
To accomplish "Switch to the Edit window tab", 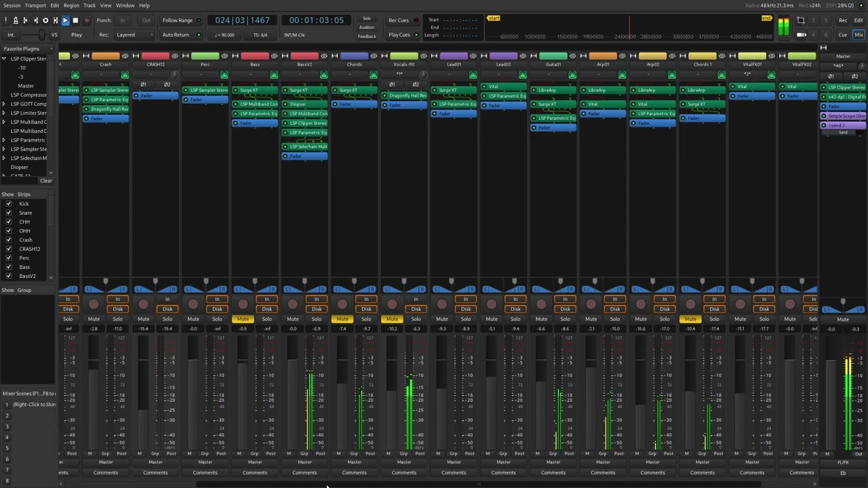I will [x=859, y=20].
